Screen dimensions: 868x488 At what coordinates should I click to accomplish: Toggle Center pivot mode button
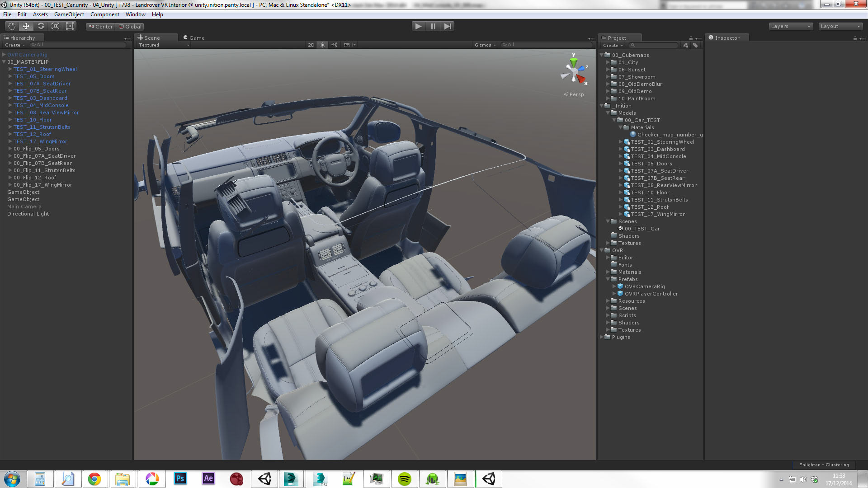pos(101,27)
